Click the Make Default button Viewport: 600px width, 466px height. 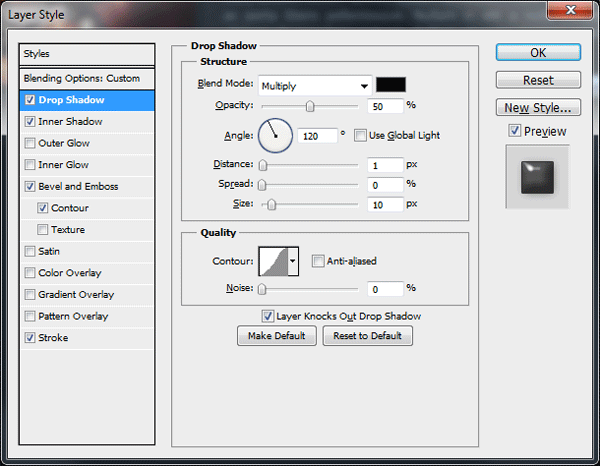click(277, 336)
